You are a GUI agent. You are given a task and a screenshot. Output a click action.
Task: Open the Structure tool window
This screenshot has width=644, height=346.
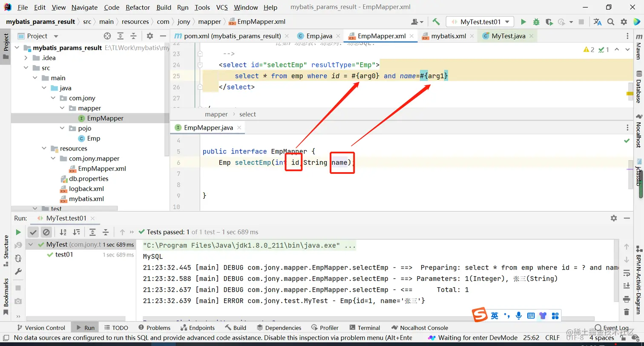click(6, 251)
